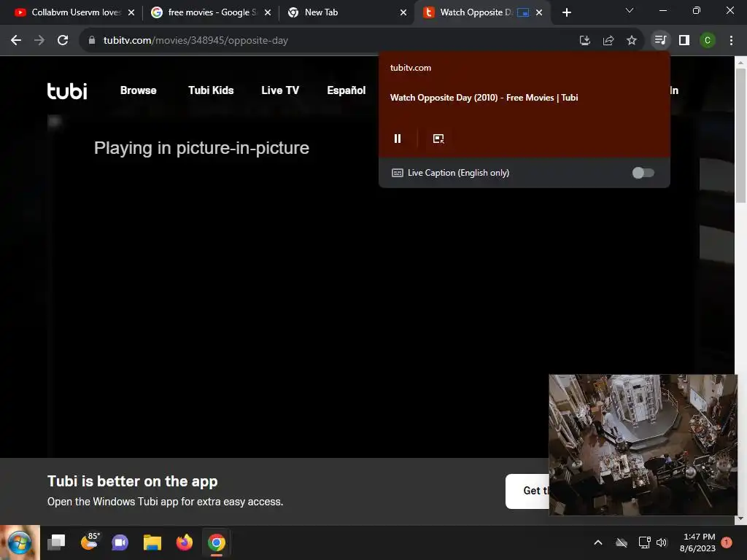Switch to Español section

(x=346, y=90)
